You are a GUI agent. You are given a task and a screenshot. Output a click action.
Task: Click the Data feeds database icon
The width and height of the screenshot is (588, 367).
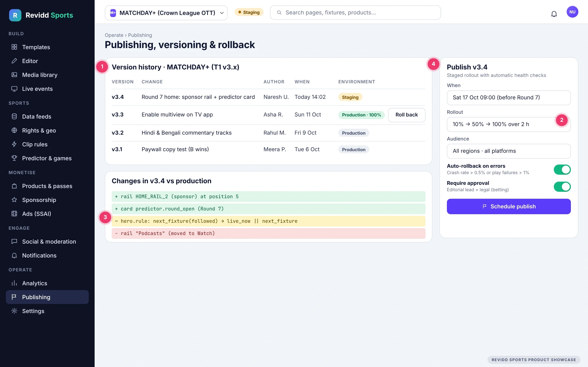pos(14,116)
